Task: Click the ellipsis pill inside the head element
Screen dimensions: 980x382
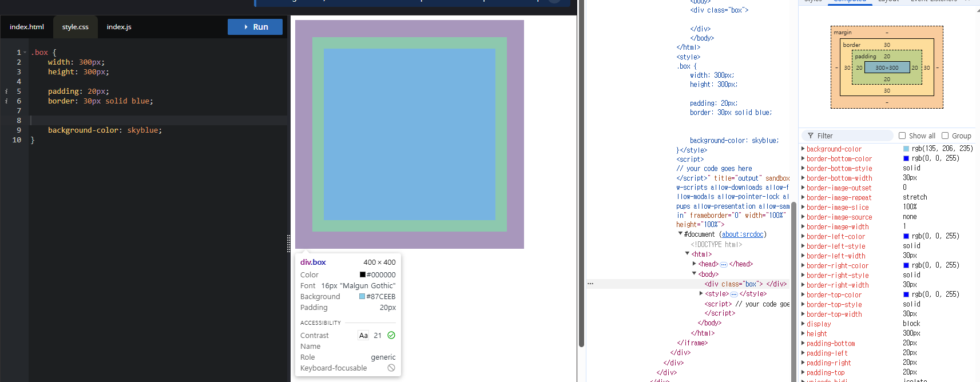Action: tap(724, 264)
